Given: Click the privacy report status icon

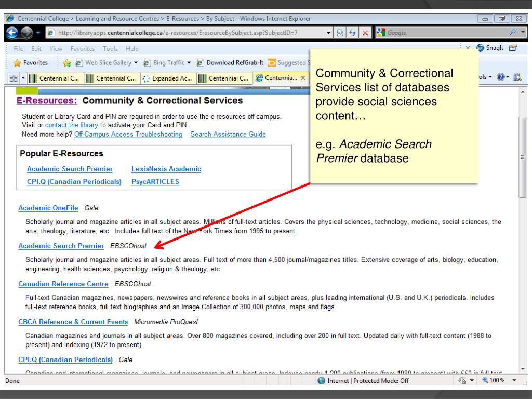Looking at the screenshot, I should tap(462, 381).
